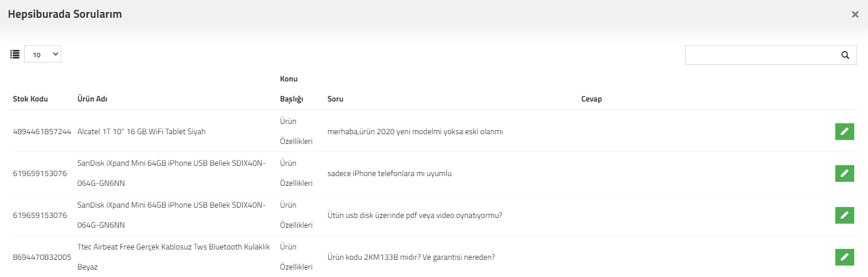Edit answer for iPhone compatibility question
The width and height of the screenshot is (868, 277).
tap(844, 173)
